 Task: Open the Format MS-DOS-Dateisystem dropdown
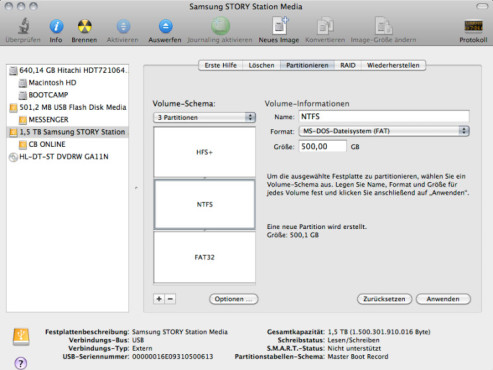point(384,131)
